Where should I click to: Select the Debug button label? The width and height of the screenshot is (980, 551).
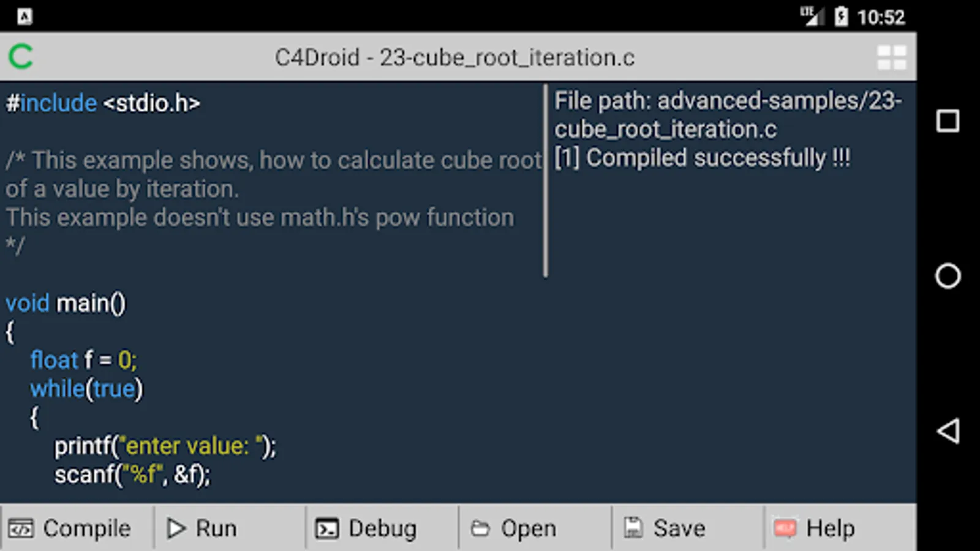coord(382,528)
